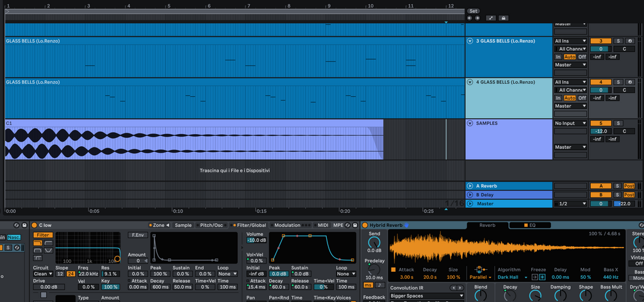The image size is (644, 302).
Task: Arm track 4 GLASS BELLS for recording
Action: 630,82
